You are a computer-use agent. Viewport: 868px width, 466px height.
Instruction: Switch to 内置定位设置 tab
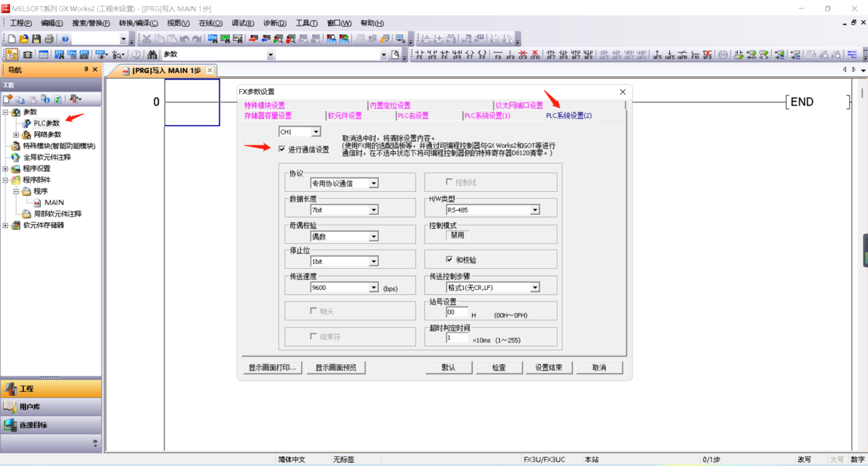point(390,106)
